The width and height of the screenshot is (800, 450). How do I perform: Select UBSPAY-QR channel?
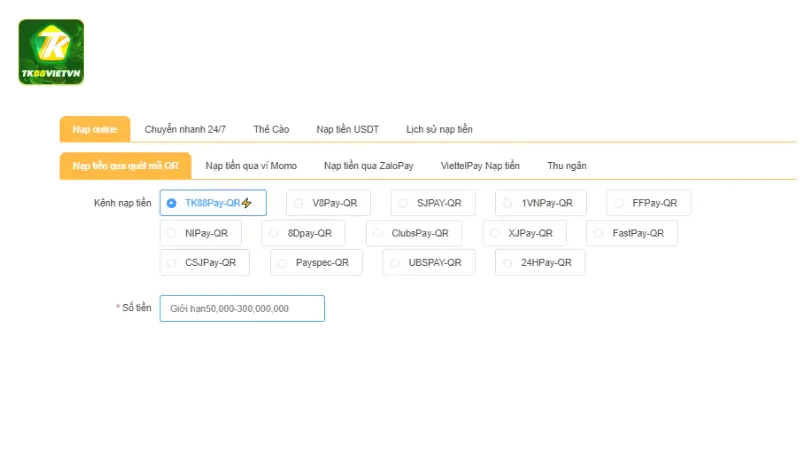point(429,263)
